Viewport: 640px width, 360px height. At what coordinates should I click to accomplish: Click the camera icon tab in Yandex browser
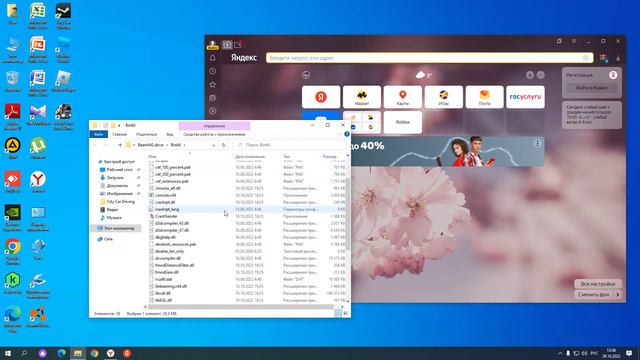click(x=227, y=44)
